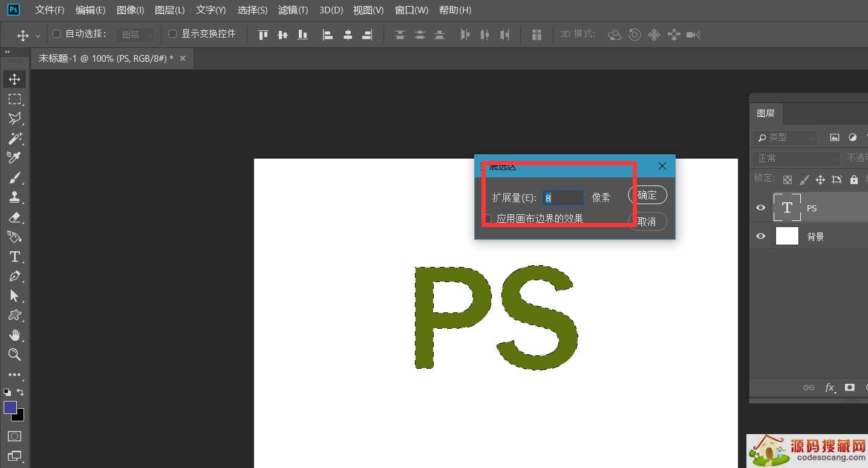Screen dimensions: 868x468
Task: Select the Move tool in the toolbox
Action: 15,79
